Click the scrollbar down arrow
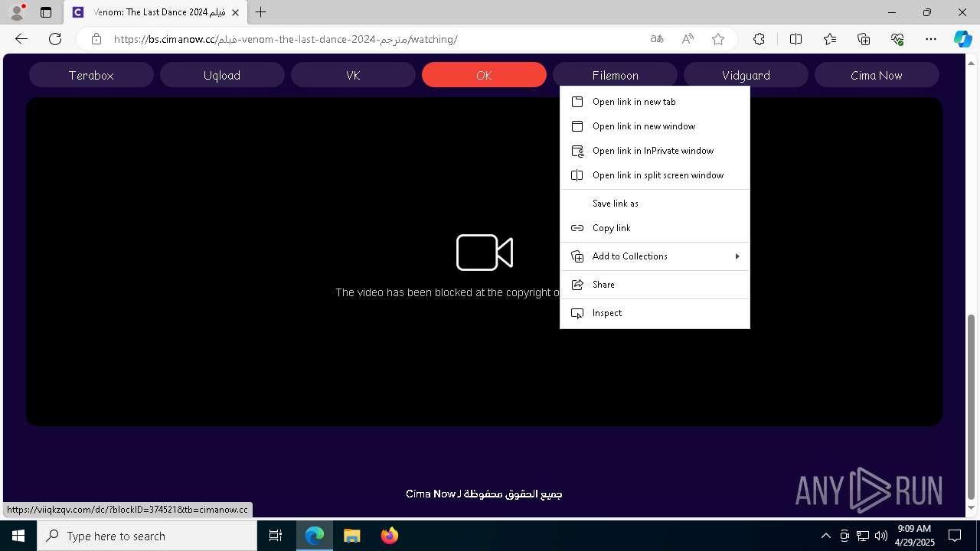This screenshot has height=551, width=980. (972, 508)
